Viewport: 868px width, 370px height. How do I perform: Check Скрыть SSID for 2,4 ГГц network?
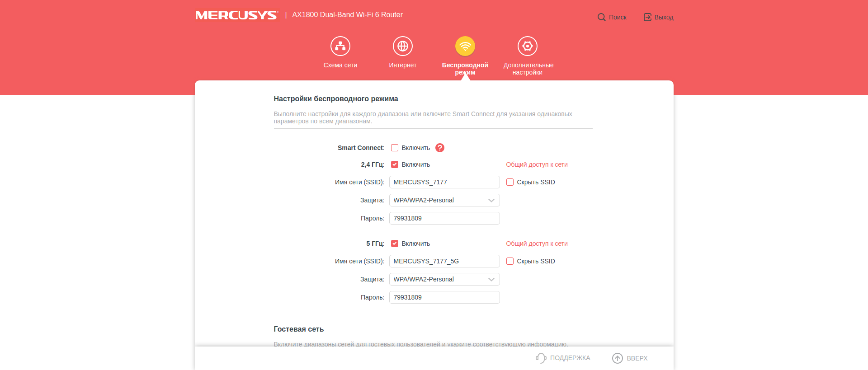pos(510,182)
